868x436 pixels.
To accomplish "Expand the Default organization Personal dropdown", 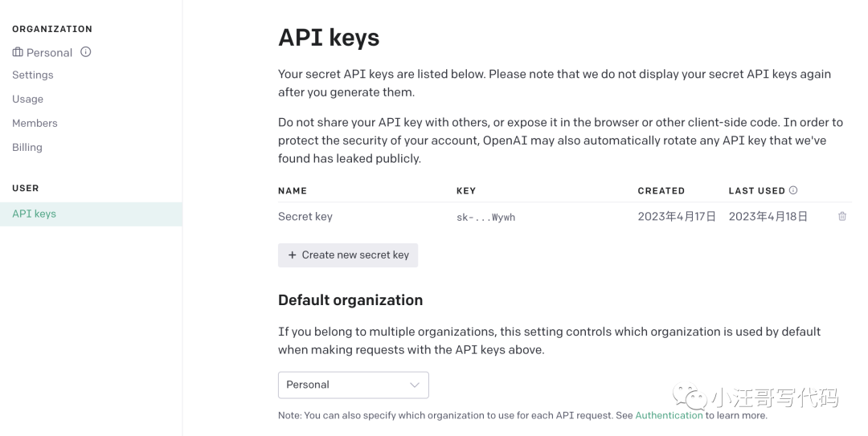I will click(353, 385).
